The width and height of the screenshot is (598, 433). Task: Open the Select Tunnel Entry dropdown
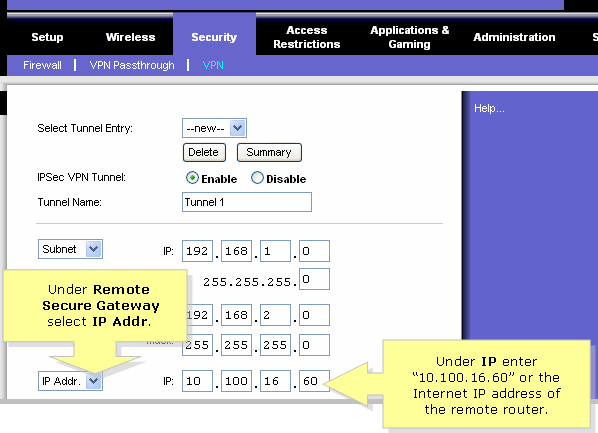tap(214, 128)
